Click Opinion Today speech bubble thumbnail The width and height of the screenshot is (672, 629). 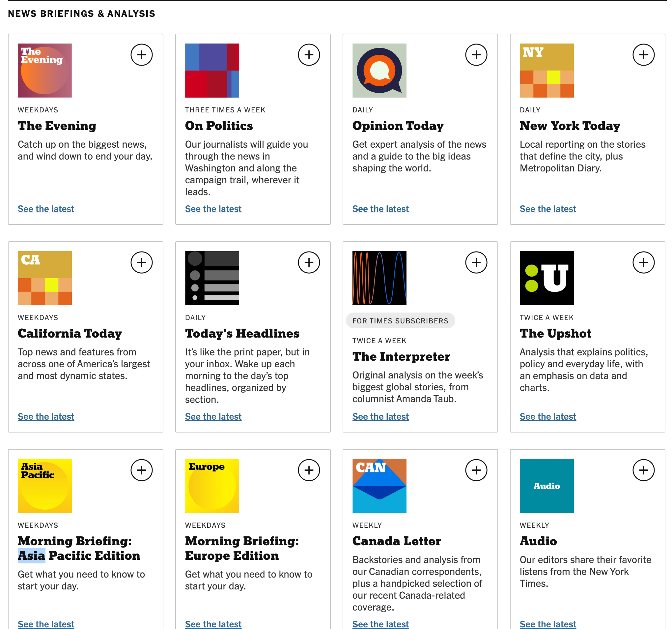click(x=379, y=70)
